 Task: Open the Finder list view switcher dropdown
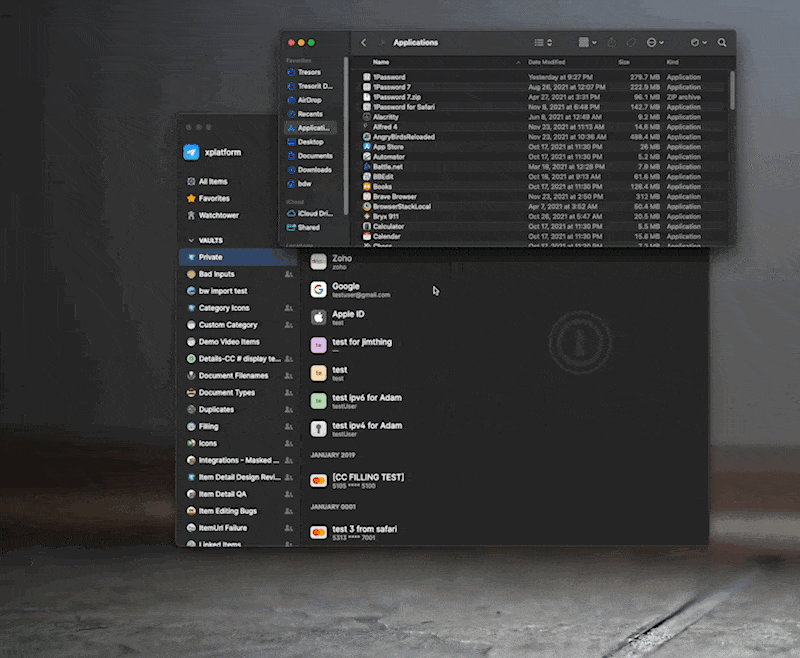coord(543,43)
